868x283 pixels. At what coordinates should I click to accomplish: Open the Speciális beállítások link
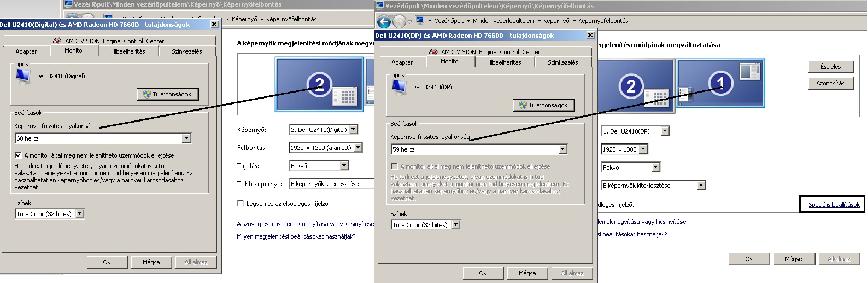[834, 205]
